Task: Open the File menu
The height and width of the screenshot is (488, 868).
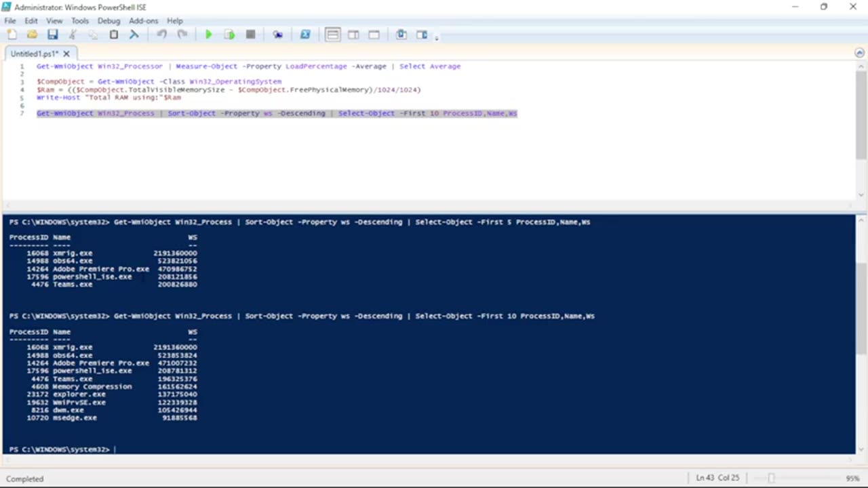Action: [x=10, y=21]
